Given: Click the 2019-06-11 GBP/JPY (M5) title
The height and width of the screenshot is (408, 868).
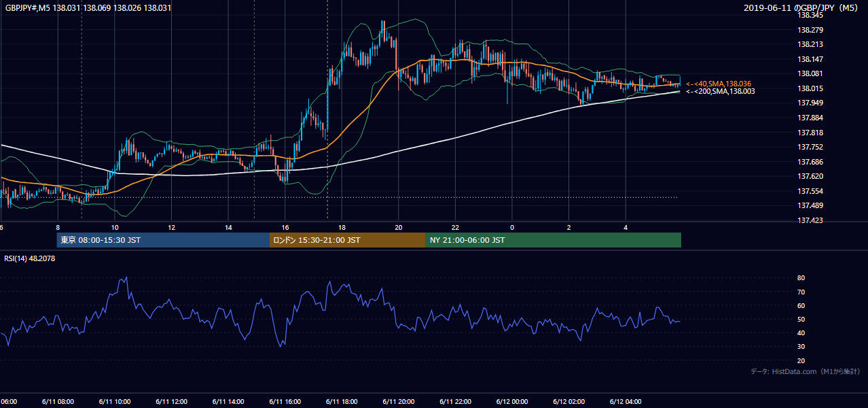Looking at the screenshot, I should (802, 8).
